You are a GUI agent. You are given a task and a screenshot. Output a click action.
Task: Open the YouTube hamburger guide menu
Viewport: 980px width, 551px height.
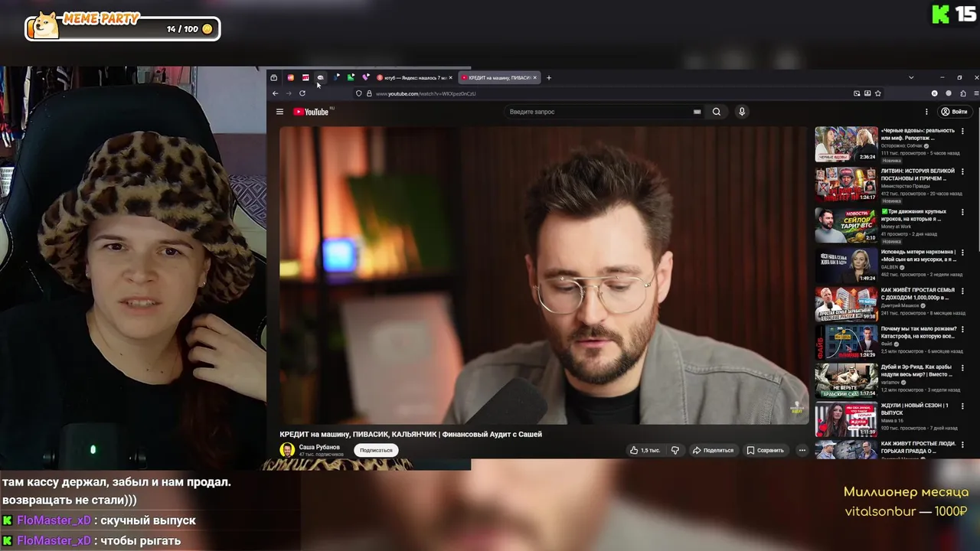coord(279,112)
